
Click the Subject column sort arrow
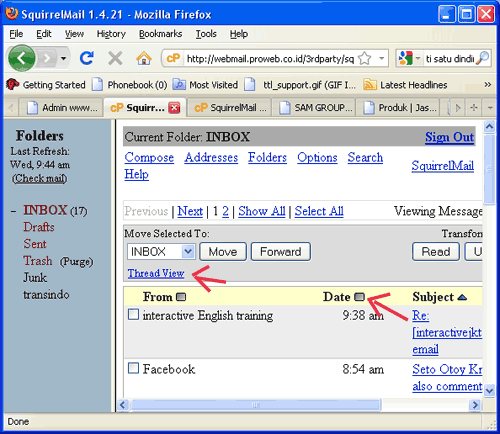point(462,297)
